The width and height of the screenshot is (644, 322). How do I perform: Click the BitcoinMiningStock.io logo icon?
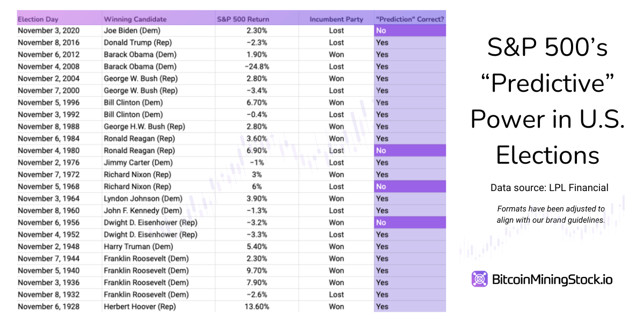pyautogui.click(x=479, y=279)
